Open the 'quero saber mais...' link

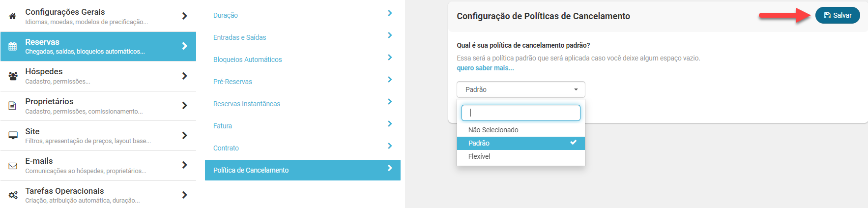(485, 68)
